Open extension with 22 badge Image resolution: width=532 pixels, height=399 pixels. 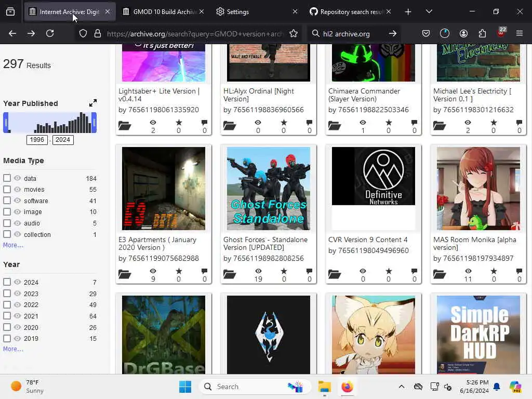[x=501, y=33]
